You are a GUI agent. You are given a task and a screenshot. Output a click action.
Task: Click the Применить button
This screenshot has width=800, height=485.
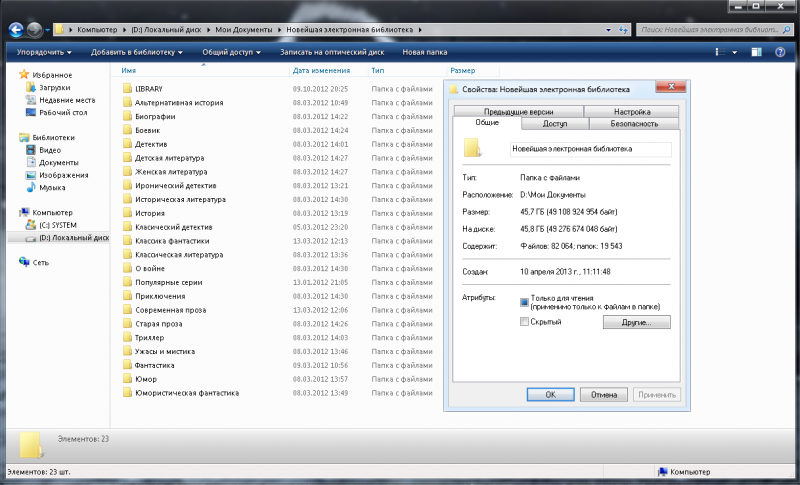click(657, 395)
